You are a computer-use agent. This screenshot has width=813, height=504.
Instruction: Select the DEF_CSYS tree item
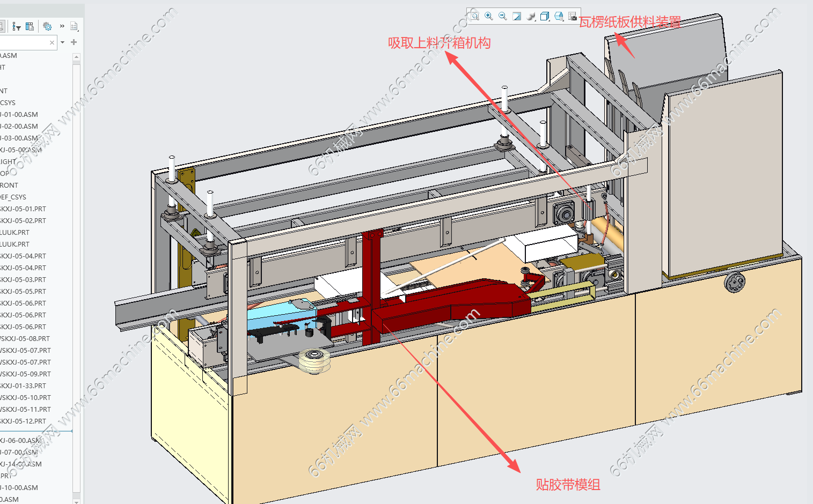click(13, 197)
